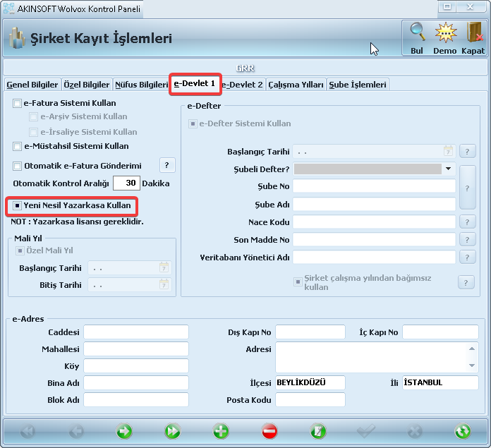Jump to last record double arrow
The height and width of the screenshot is (448, 491).
(x=173, y=431)
